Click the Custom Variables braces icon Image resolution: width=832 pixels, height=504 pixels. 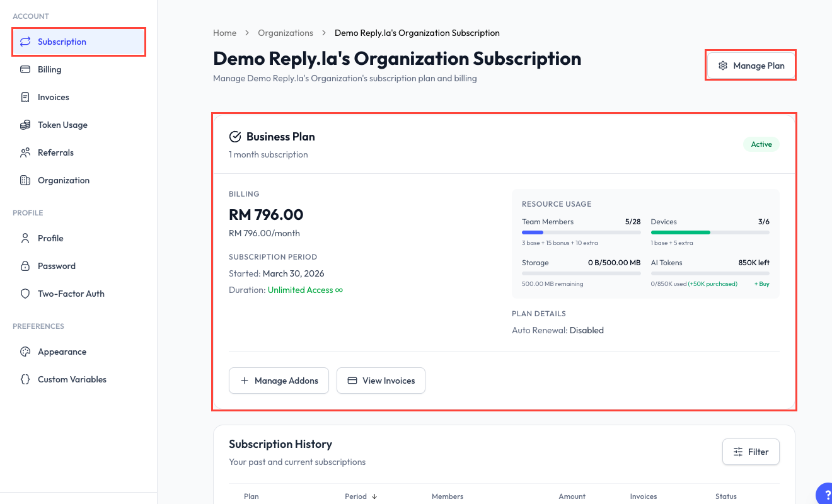coord(25,379)
